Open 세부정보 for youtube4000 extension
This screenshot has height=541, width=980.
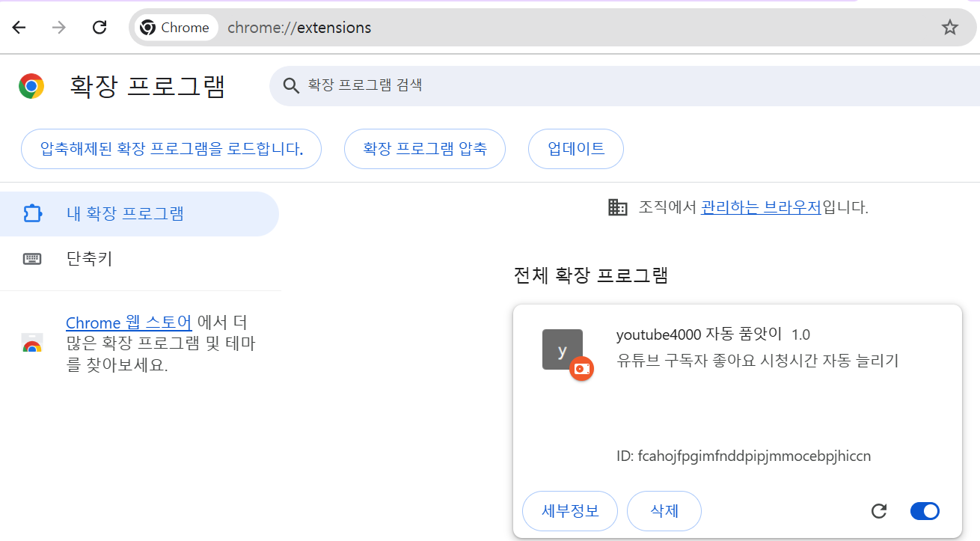point(570,511)
